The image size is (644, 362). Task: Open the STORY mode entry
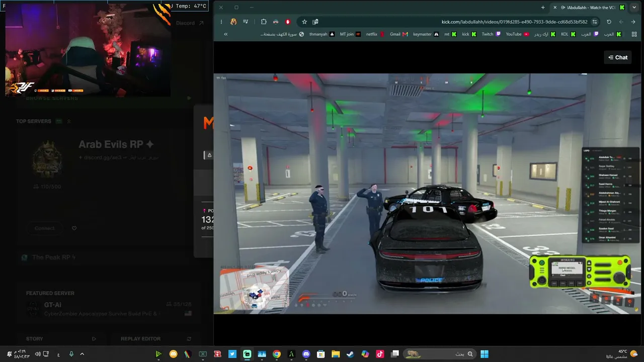click(61, 339)
